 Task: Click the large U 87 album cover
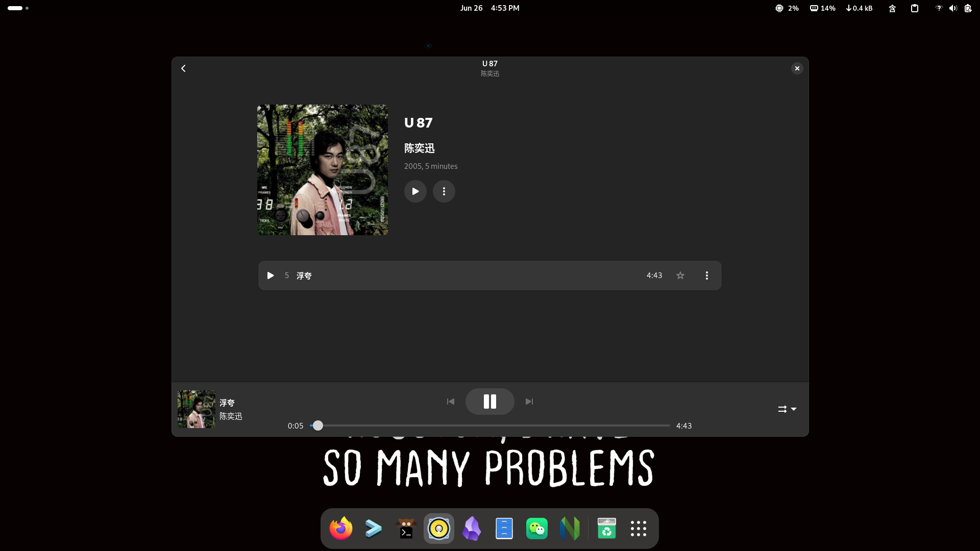[x=323, y=170]
